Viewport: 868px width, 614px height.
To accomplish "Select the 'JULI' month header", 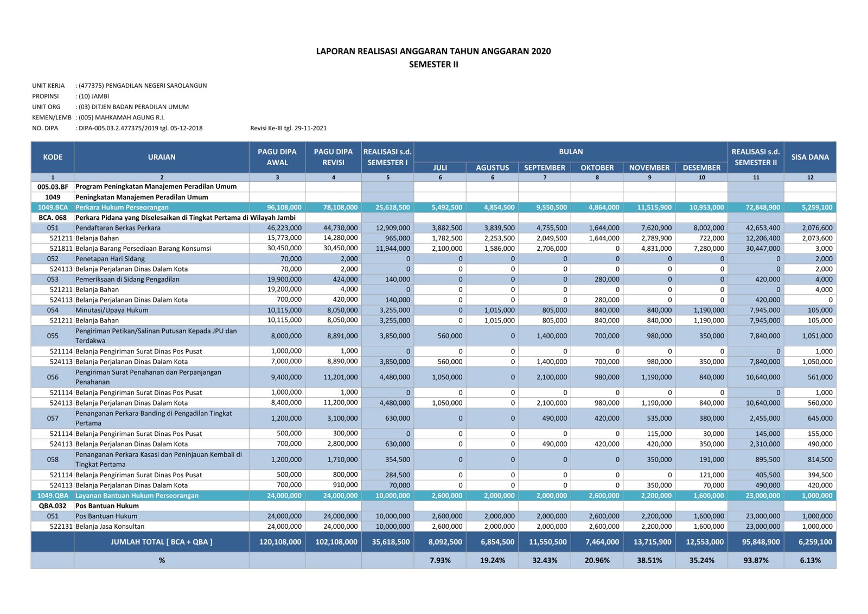I will (440, 168).
